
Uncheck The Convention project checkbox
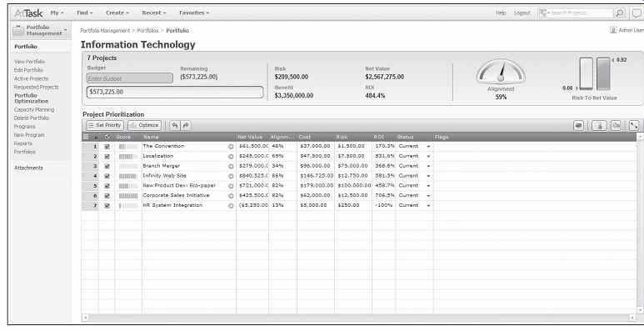click(107, 147)
